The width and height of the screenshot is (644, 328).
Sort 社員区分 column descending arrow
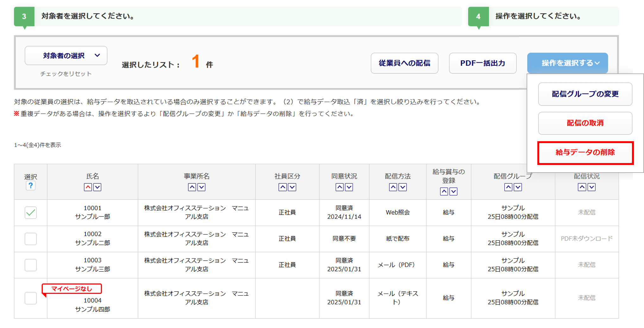(x=292, y=187)
